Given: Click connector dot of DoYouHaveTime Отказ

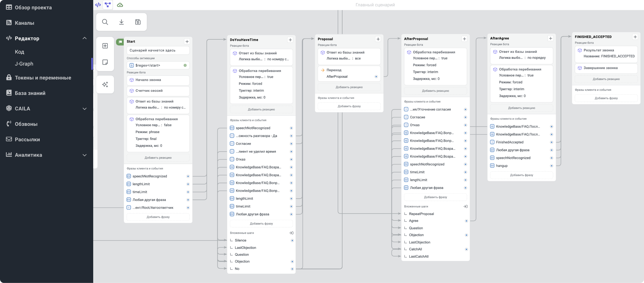Looking at the screenshot, I should (x=291, y=159).
